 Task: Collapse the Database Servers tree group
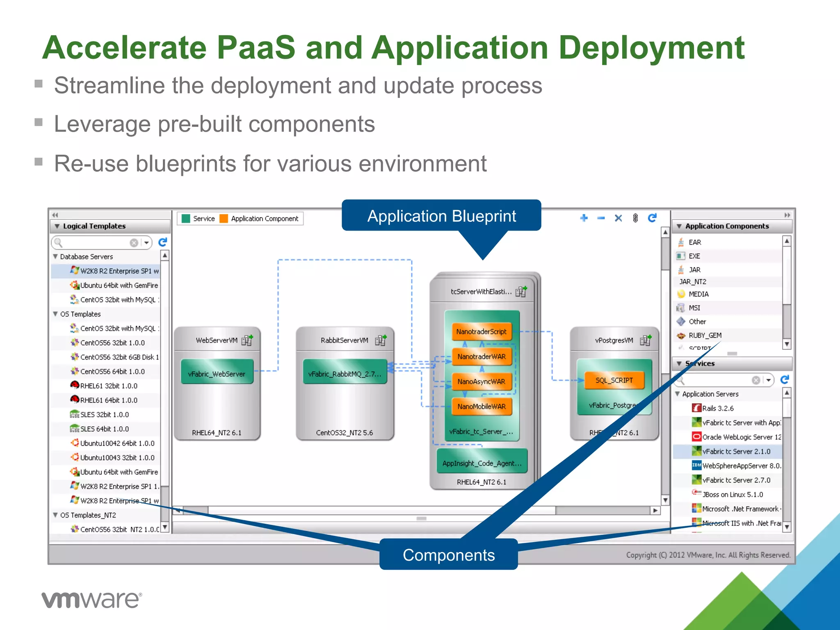tap(55, 256)
